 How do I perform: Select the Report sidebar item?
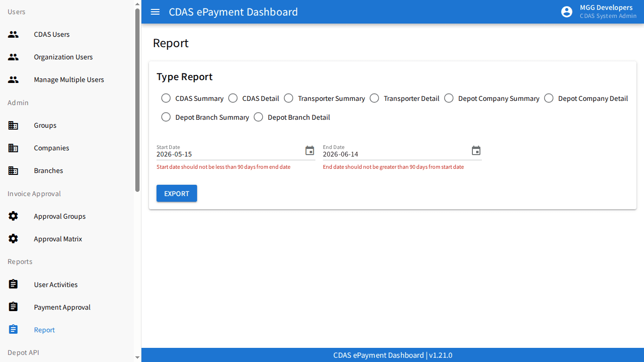(67, 330)
